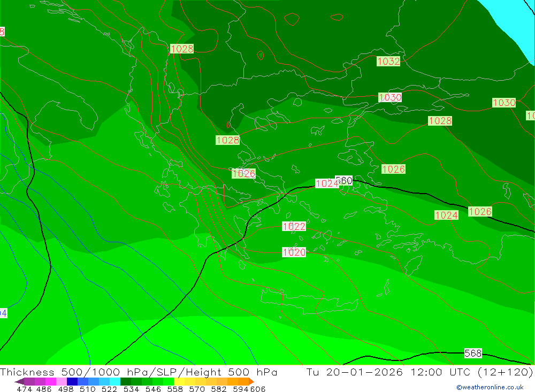Screen dimensions: 535x392
Task: Click the 1032 pressure contour label
Action: pyautogui.click(x=388, y=61)
